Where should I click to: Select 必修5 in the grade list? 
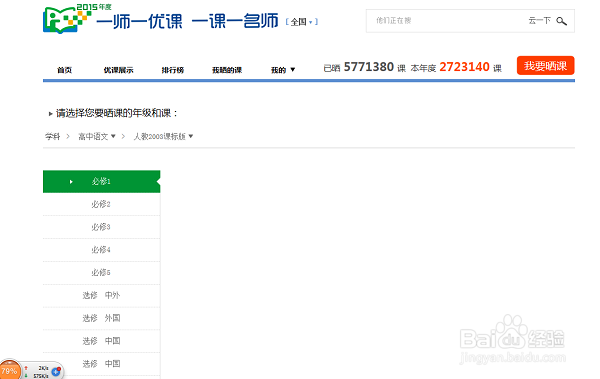click(x=101, y=273)
